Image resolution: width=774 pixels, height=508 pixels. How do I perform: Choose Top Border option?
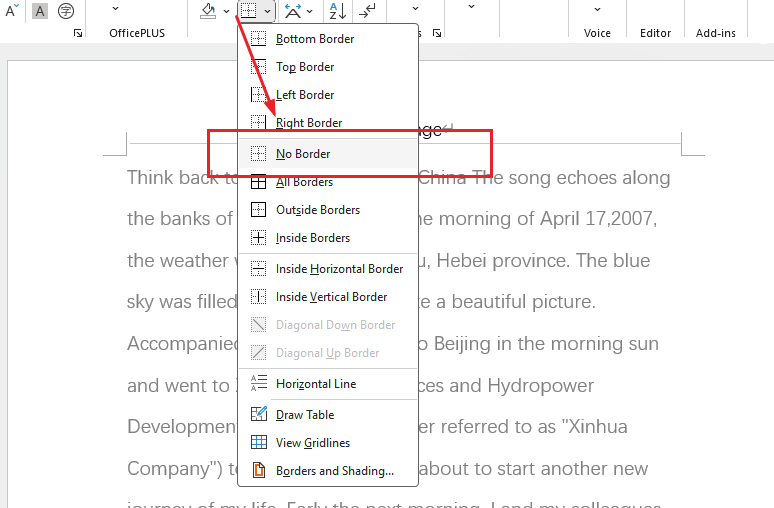point(328,67)
